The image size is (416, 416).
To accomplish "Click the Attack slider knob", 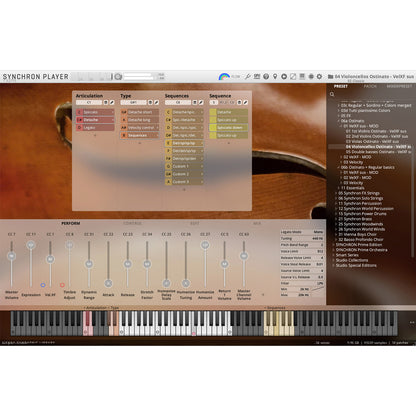I will (x=108, y=283).
